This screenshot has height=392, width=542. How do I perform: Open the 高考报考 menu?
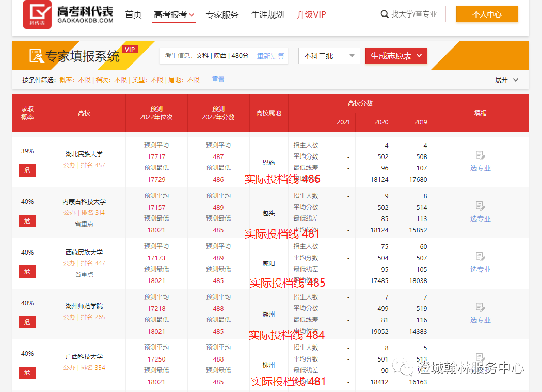[x=174, y=15]
